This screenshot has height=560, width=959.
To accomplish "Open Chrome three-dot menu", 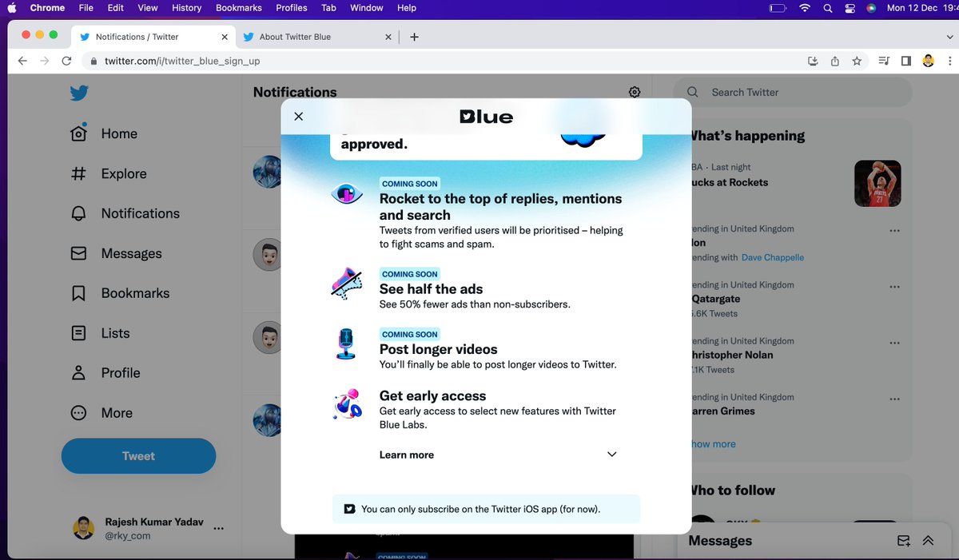I will click(x=949, y=61).
